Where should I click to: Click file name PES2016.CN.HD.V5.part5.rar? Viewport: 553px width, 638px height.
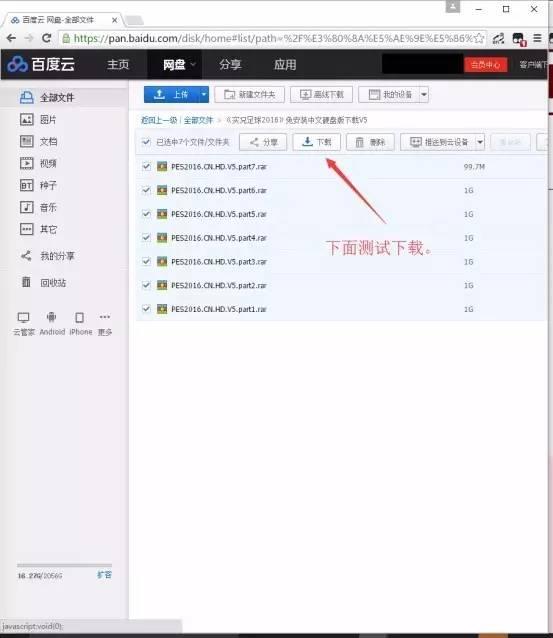tap(219, 214)
